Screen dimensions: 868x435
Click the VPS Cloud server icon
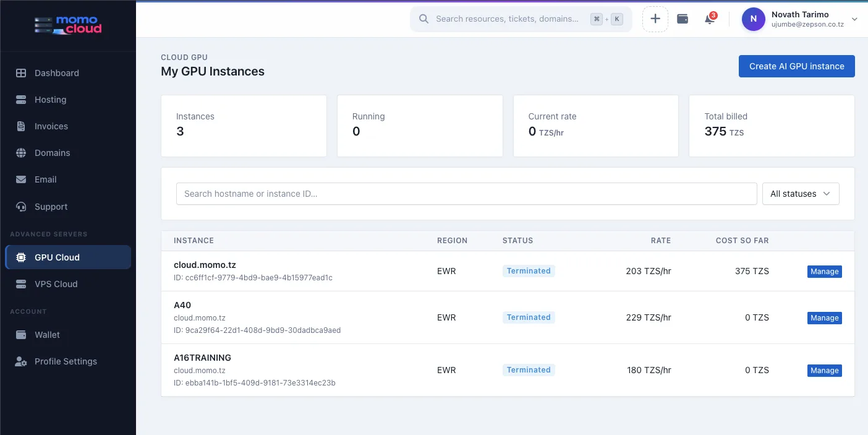(21, 284)
